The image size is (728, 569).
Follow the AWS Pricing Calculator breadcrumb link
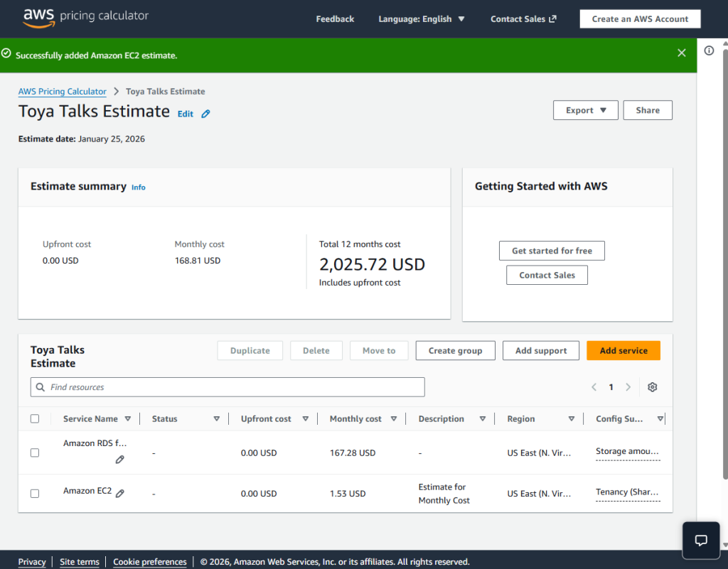tap(62, 92)
